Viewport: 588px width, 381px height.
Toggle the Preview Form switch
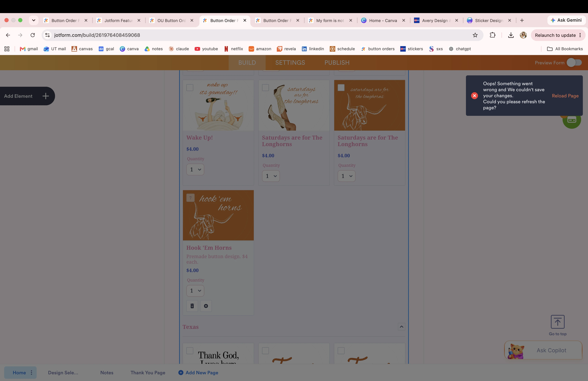(574, 63)
